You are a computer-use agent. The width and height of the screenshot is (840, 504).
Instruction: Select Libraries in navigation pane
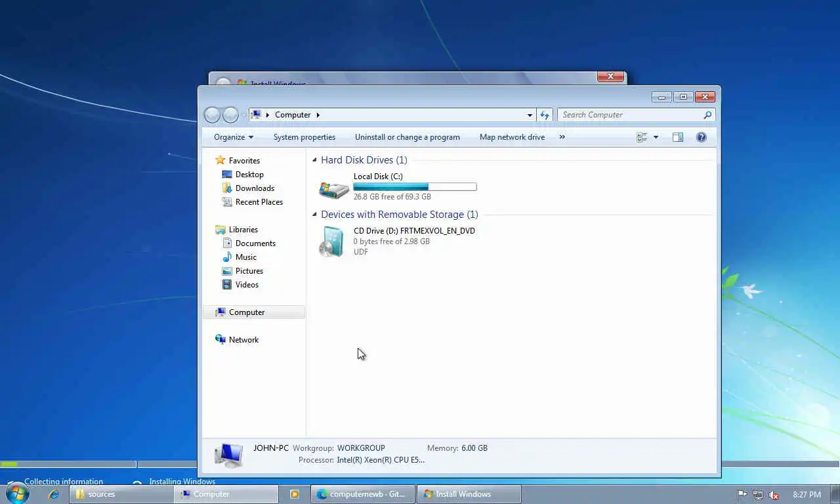[243, 230]
